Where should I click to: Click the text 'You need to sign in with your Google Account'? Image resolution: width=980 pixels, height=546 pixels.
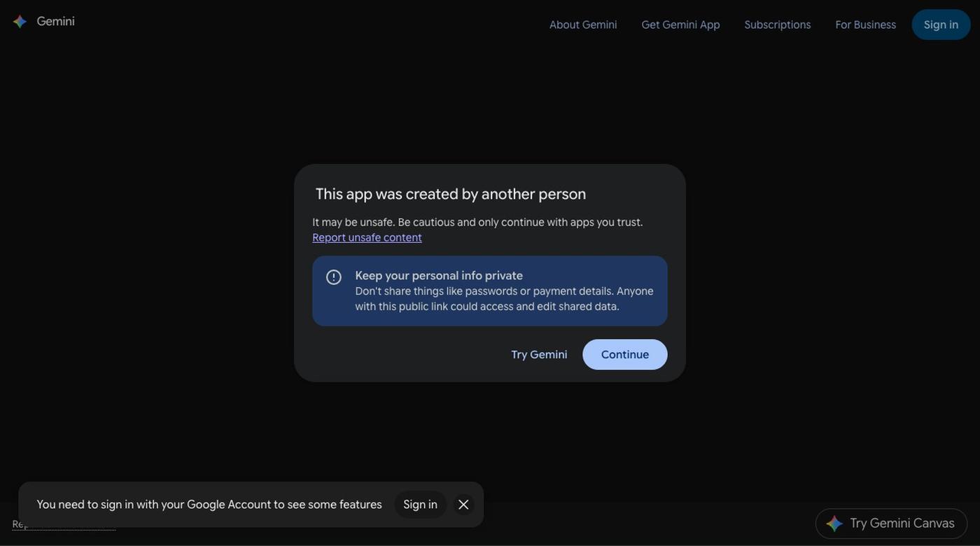(x=153, y=505)
